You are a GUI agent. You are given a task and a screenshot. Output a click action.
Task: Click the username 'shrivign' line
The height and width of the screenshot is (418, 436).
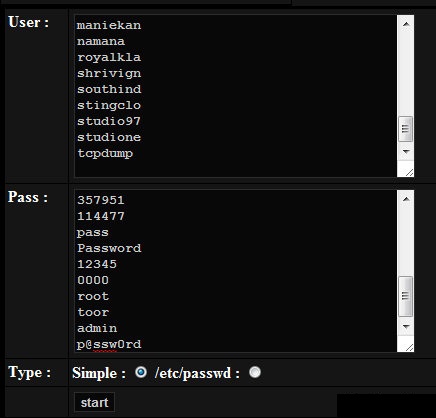(x=109, y=73)
